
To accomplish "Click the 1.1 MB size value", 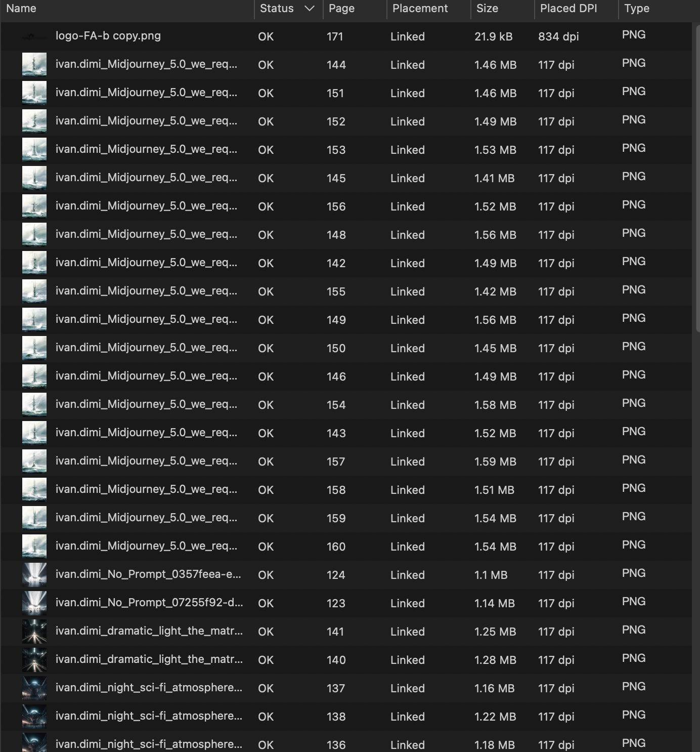I will point(491,575).
